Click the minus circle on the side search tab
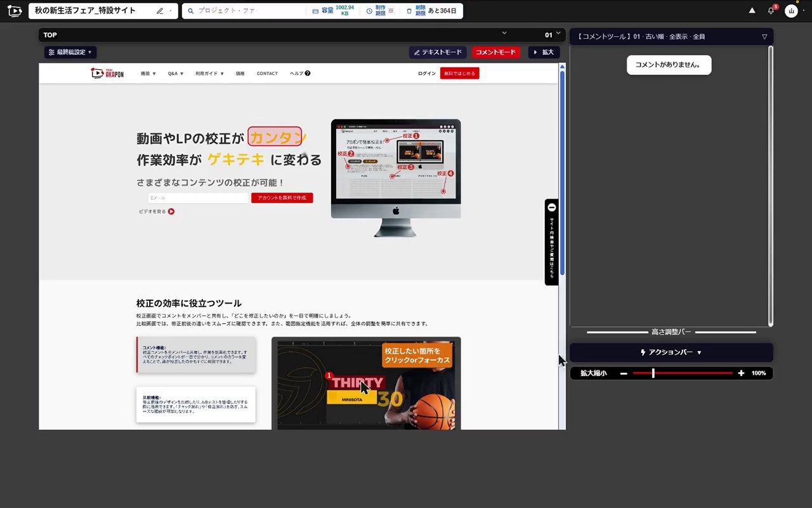 point(552,208)
